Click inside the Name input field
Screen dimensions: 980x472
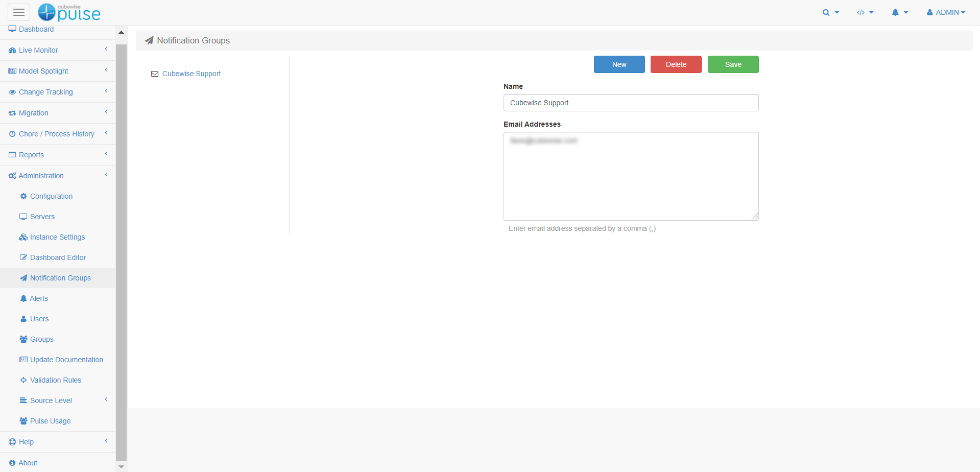(631, 103)
